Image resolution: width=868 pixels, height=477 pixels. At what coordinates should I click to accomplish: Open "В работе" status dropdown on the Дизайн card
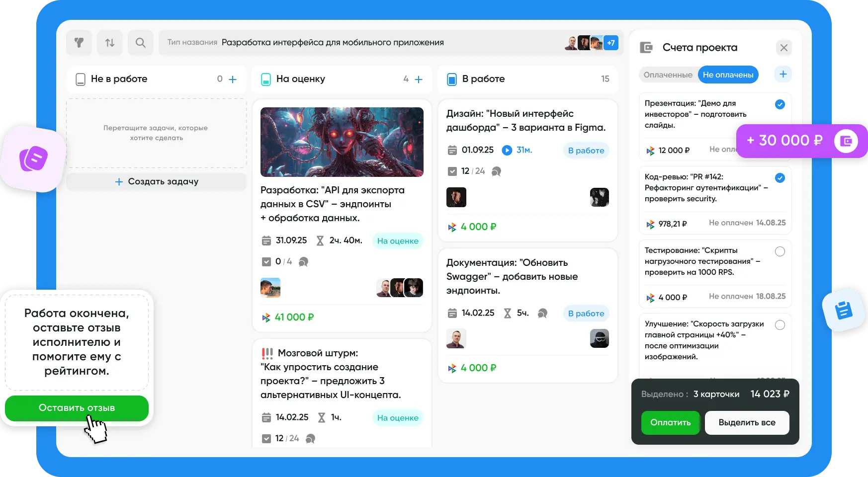click(586, 151)
